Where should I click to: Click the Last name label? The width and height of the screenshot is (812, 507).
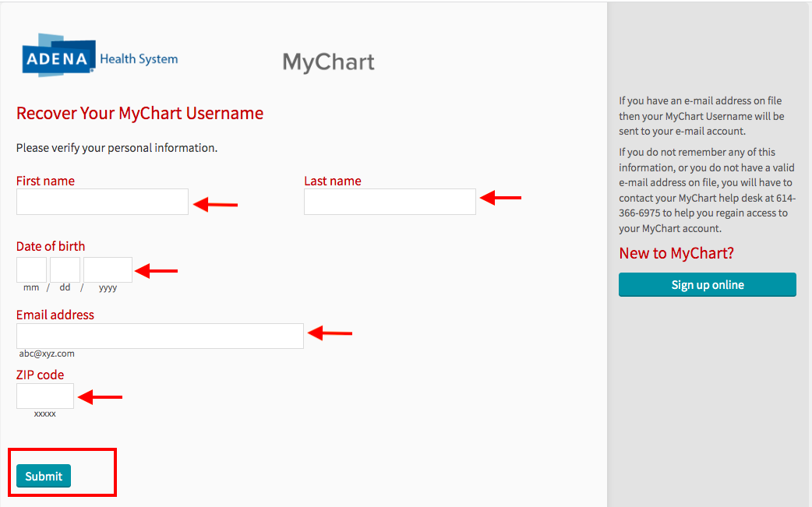pos(333,181)
